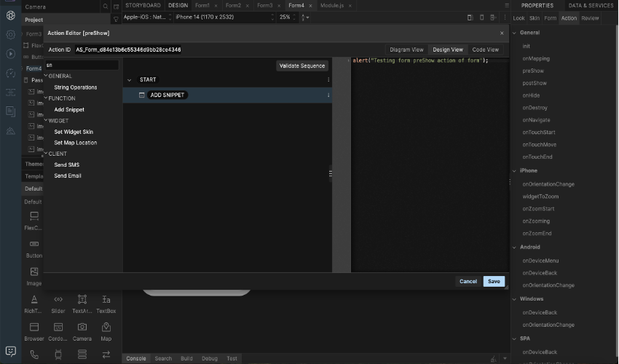The height and width of the screenshot is (364, 619).
Task: Switch to Diagram View
Action: pos(406,50)
